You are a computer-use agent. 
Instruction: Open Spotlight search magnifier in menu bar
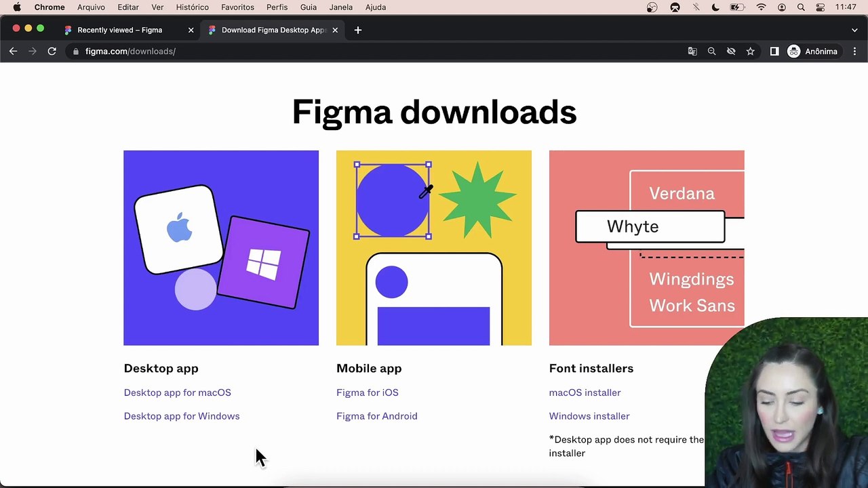[x=801, y=7]
